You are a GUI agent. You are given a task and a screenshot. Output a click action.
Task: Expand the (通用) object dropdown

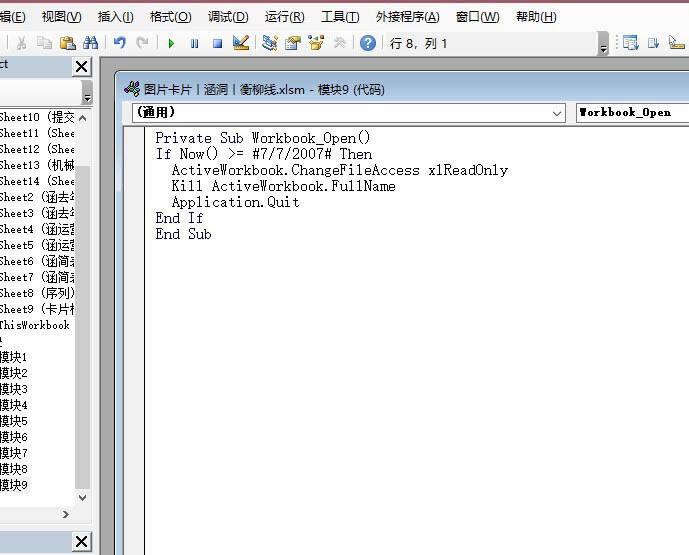[x=557, y=113]
